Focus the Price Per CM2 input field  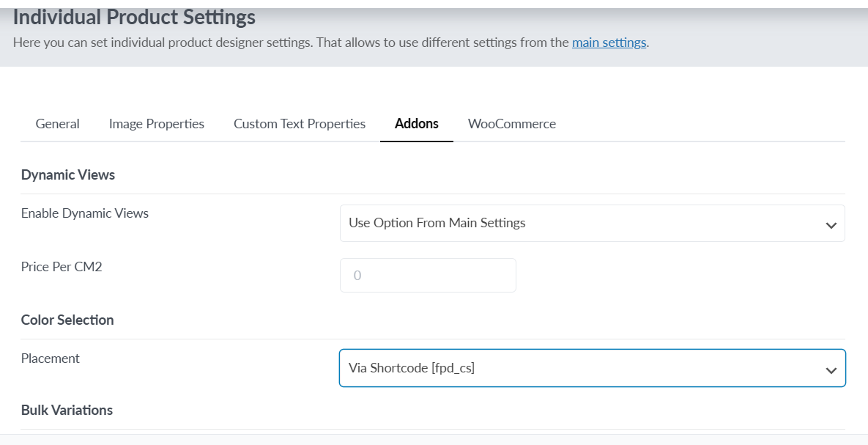pos(428,276)
